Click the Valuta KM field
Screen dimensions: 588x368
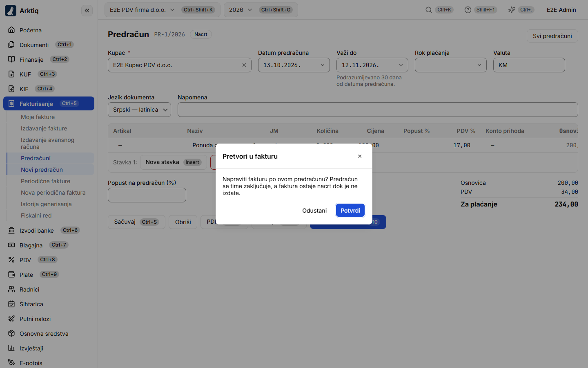(x=529, y=65)
